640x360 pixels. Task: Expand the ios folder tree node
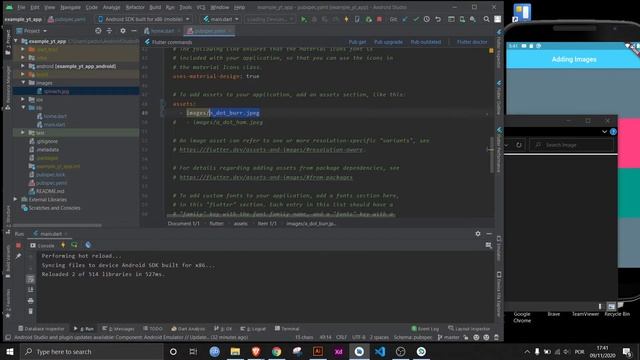pyautogui.click(x=23, y=99)
